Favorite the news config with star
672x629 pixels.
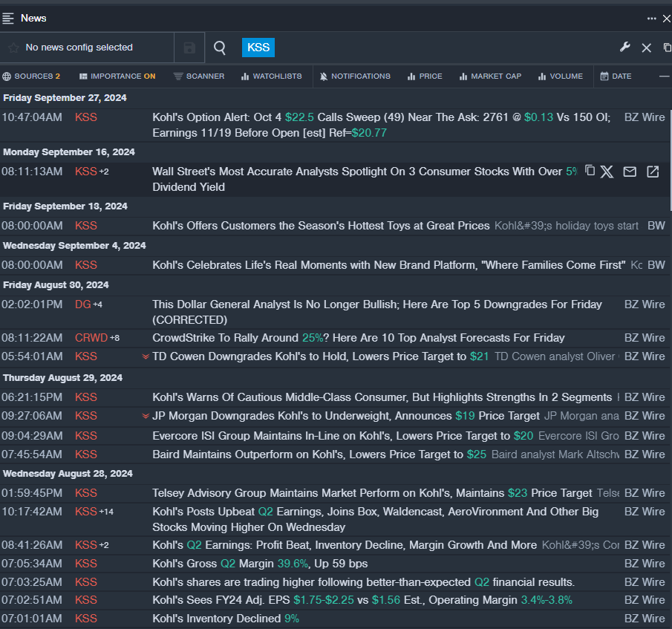click(13, 48)
